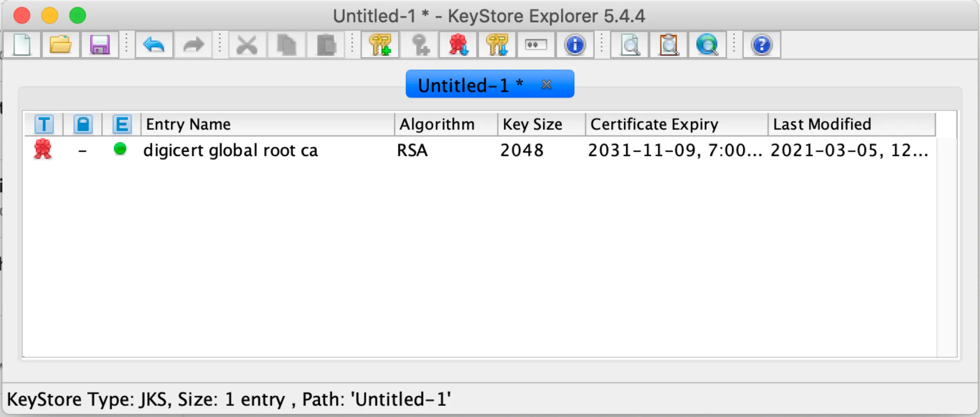Copy the selected entry
The width and height of the screenshot is (980, 417).
coord(286,44)
